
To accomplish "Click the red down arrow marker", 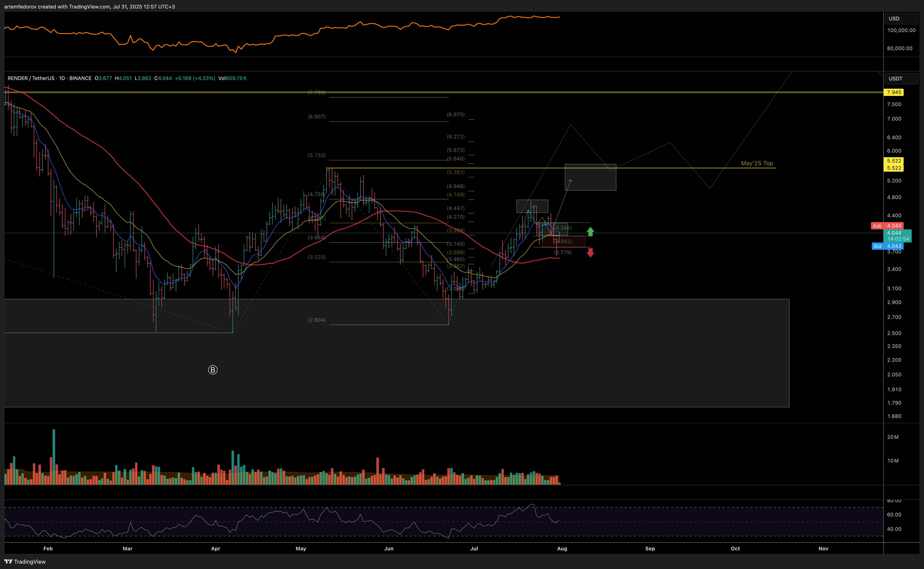I will pyautogui.click(x=590, y=253).
